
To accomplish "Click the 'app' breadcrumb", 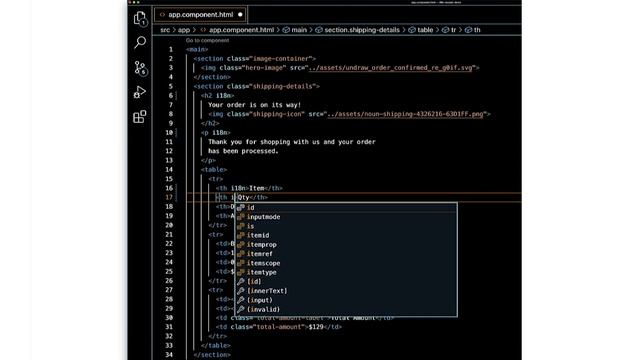I will click(x=184, y=30).
